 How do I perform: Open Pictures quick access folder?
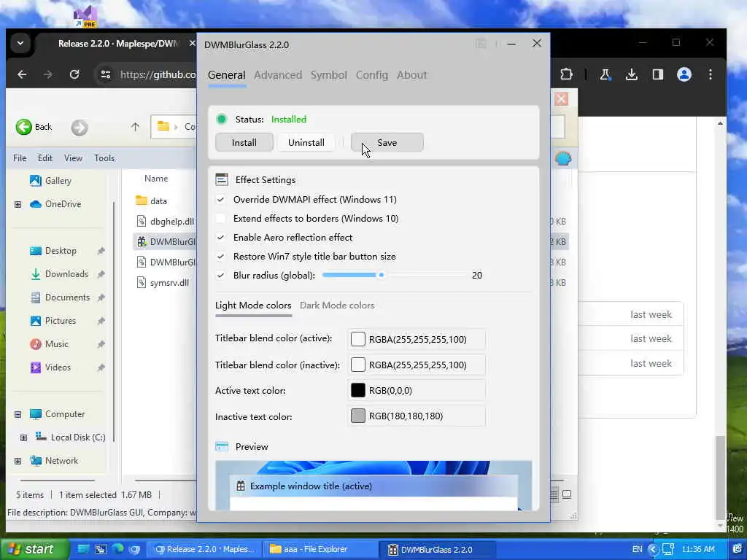(x=53, y=321)
